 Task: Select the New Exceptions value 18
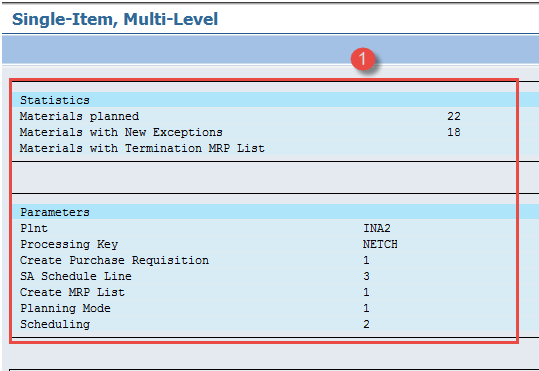[454, 132]
